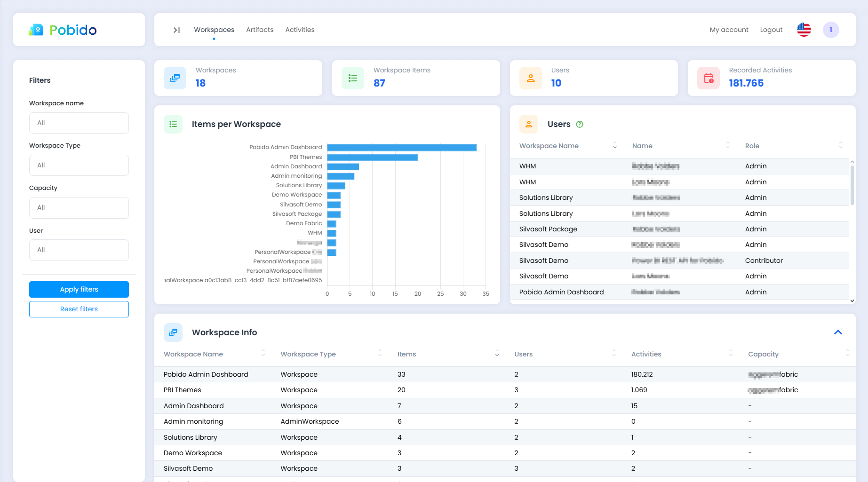Click the US flag language icon
The height and width of the screenshot is (482, 868).
tap(804, 30)
